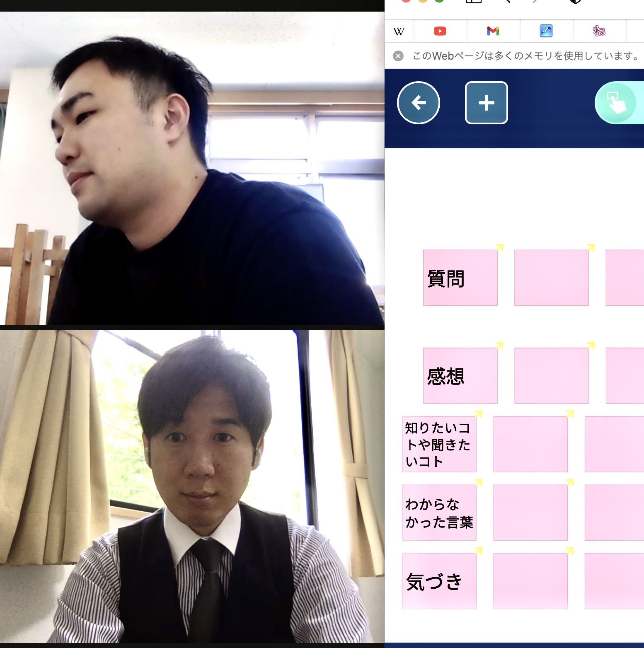
Task: Select the 気づき sticky note
Action: click(439, 581)
